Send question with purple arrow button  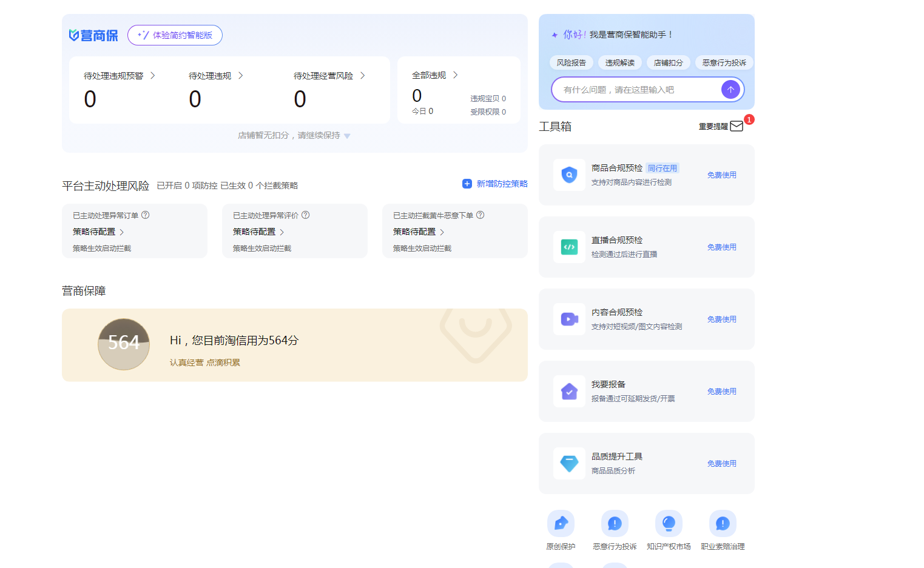730,90
